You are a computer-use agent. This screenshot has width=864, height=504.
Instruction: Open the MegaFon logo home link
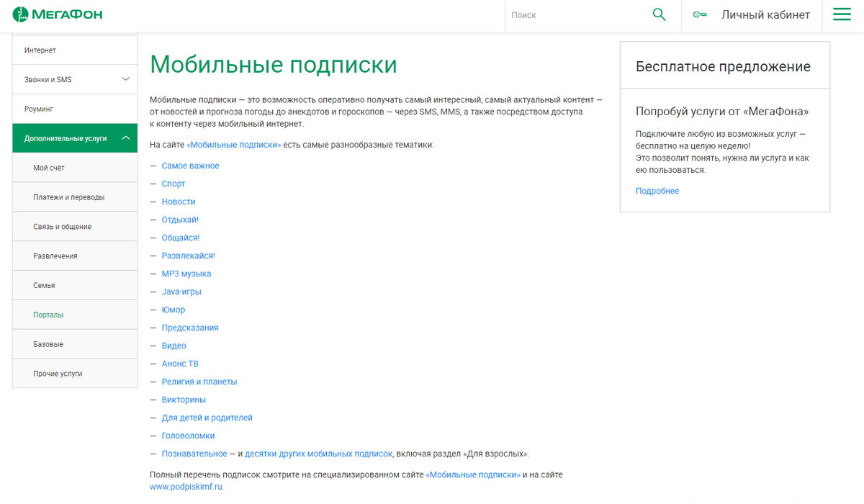point(57,14)
